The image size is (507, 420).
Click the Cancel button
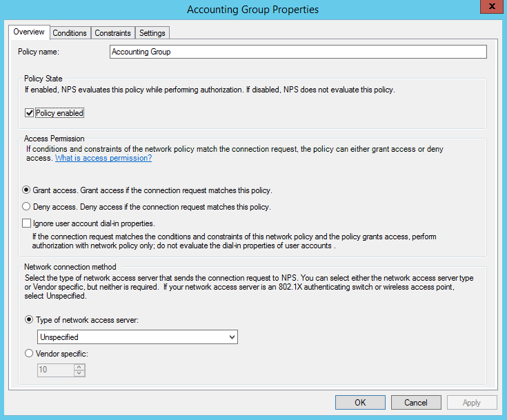(x=416, y=403)
